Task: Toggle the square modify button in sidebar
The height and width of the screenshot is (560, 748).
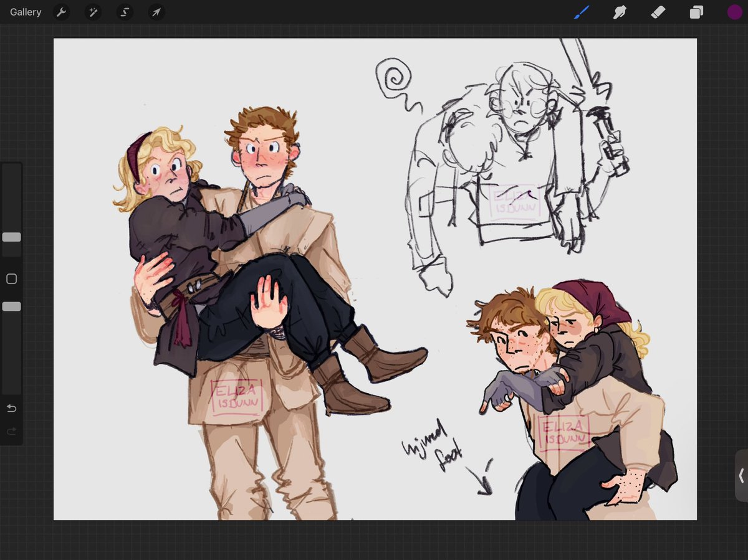Action: click(11, 279)
